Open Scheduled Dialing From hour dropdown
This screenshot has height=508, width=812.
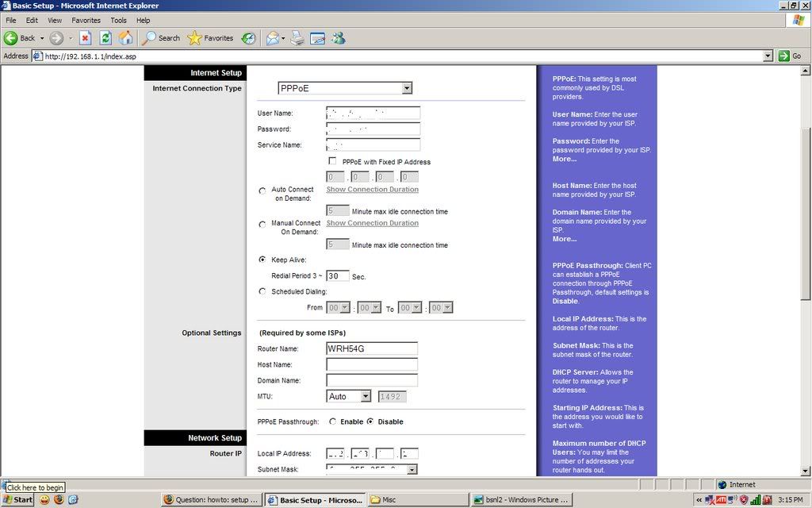tap(338, 307)
